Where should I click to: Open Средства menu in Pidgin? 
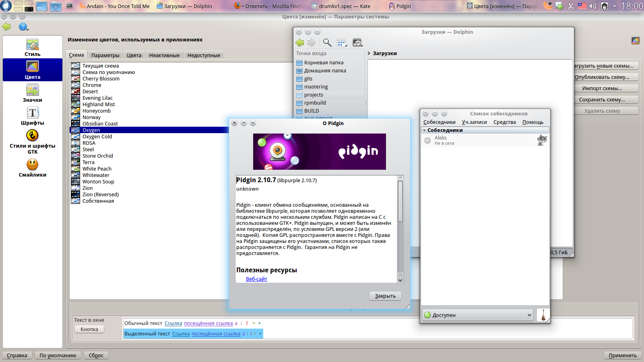(x=505, y=122)
